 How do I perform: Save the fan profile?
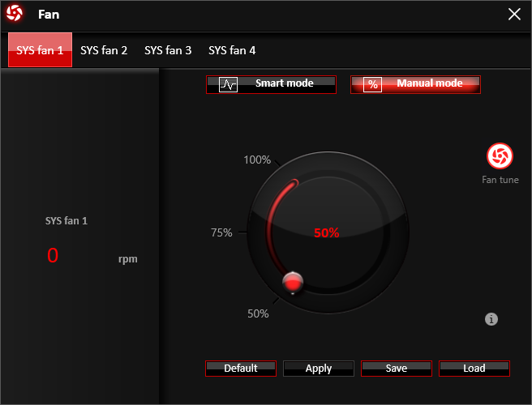[x=397, y=369]
